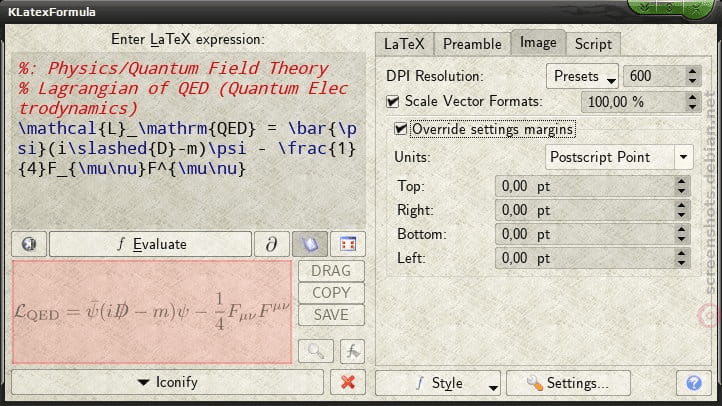Decrease the Top margin value
This screenshot has height=406, width=722.
point(681,191)
